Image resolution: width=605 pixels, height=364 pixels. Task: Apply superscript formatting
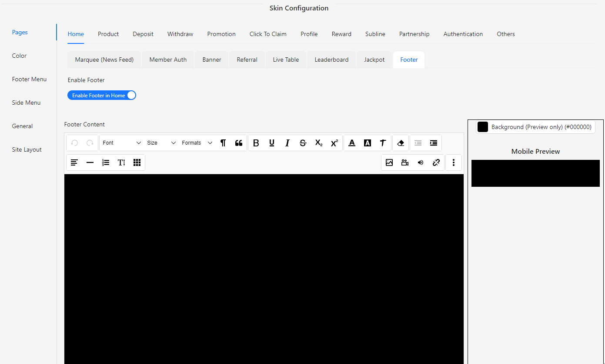pos(334,143)
